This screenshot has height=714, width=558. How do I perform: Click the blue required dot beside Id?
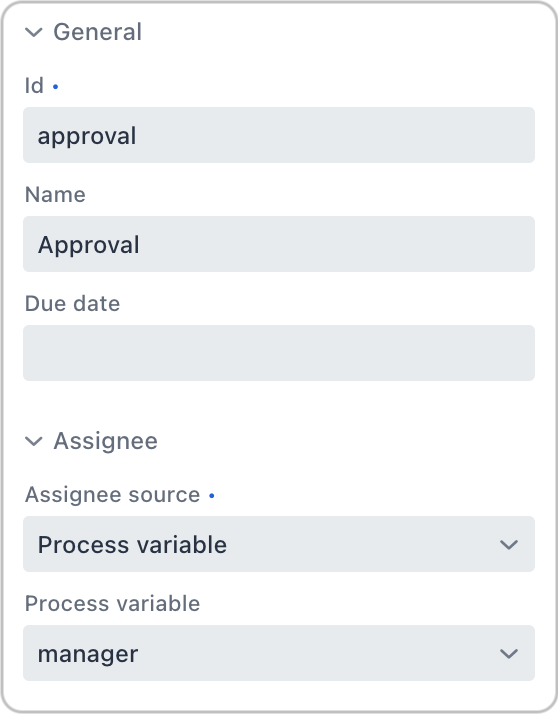click(56, 86)
